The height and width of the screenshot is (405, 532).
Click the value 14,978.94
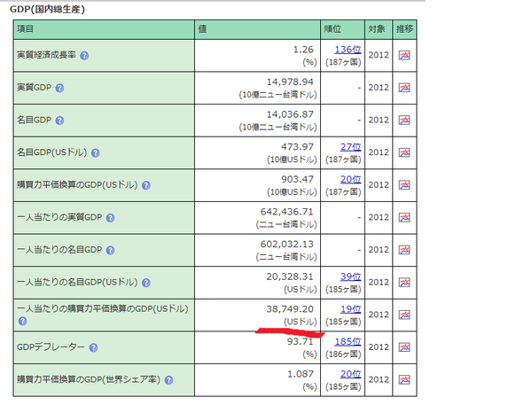click(290, 82)
